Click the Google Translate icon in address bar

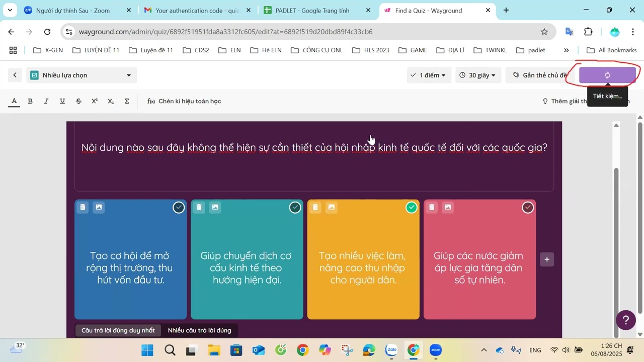point(569,32)
